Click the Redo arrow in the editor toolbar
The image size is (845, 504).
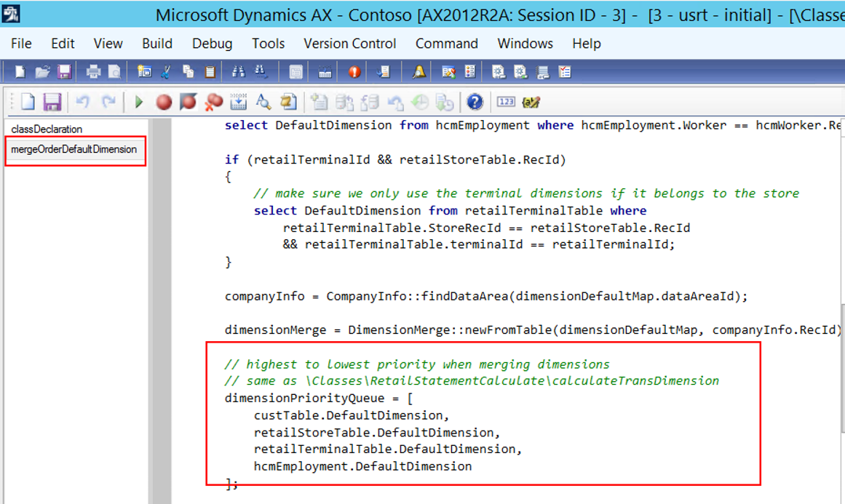point(108,102)
